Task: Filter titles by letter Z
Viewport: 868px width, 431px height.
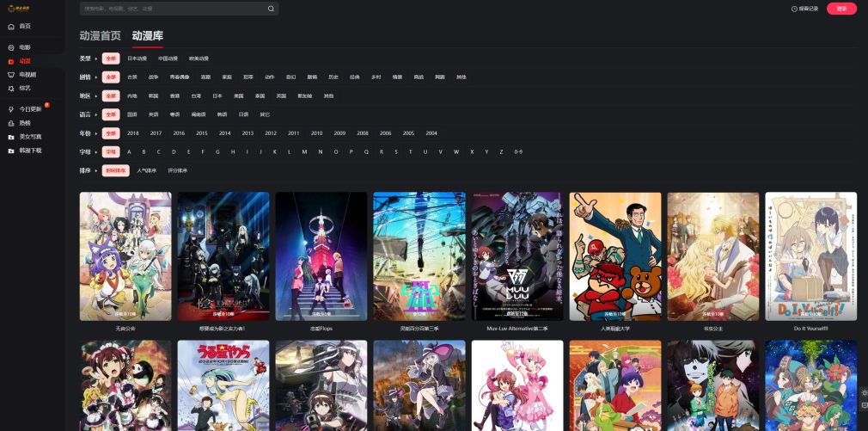Action: (502, 151)
